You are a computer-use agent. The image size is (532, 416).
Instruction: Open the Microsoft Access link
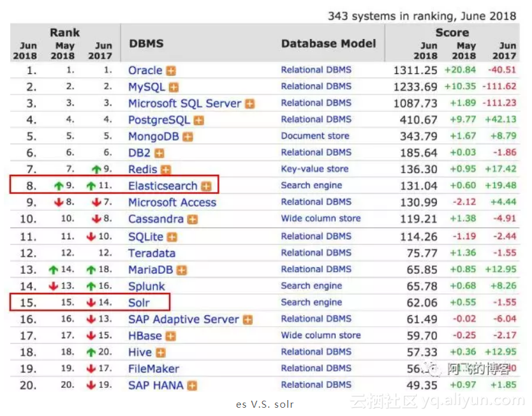click(x=172, y=202)
